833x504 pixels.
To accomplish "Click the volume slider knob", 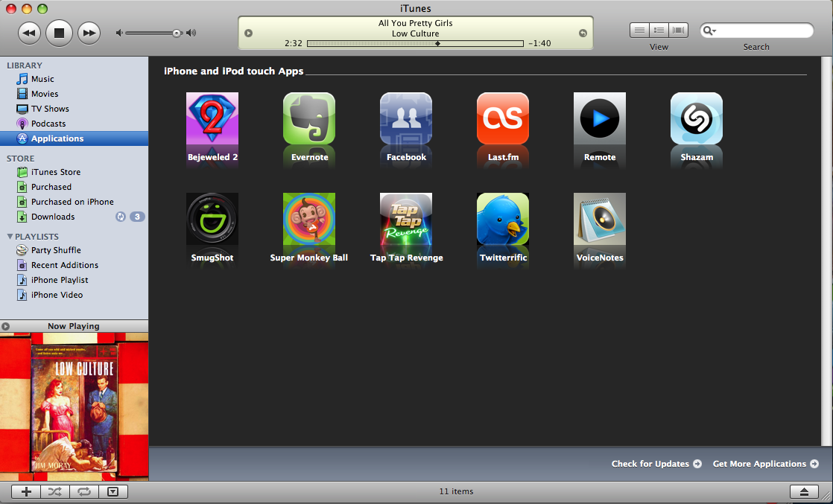I will (x=177, y=33).
